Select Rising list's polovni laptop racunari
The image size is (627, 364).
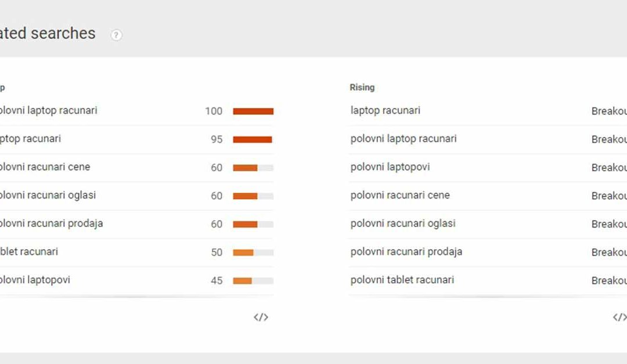point(403,139)
